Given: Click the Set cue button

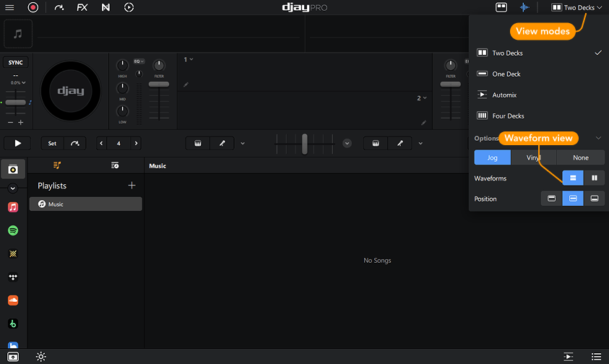Looking at the screenshot, I should [x=53, y=143].
